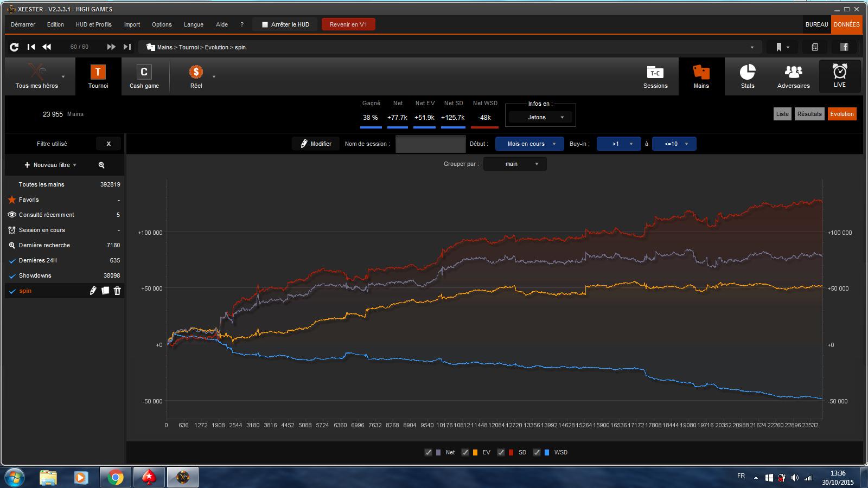The width and height of the screenshot is (868, 488).
Task: Switch to the Evolution view button
Action: (842, 114)
